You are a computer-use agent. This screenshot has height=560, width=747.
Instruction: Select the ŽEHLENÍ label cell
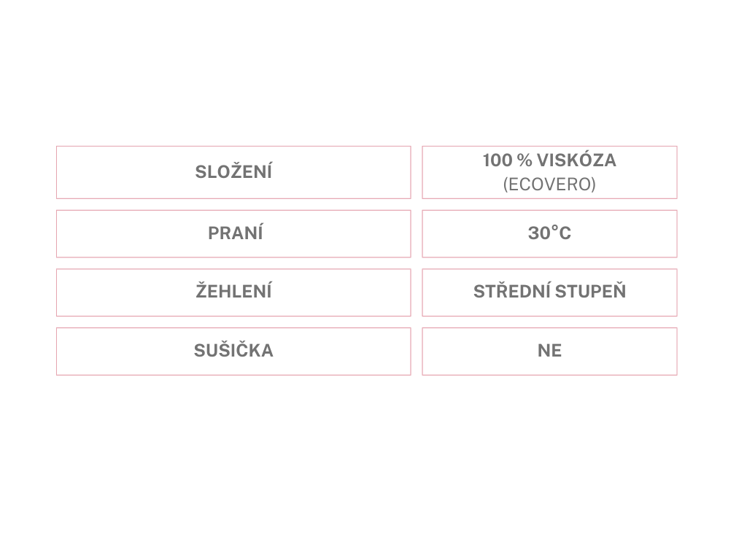pos(233,292)
